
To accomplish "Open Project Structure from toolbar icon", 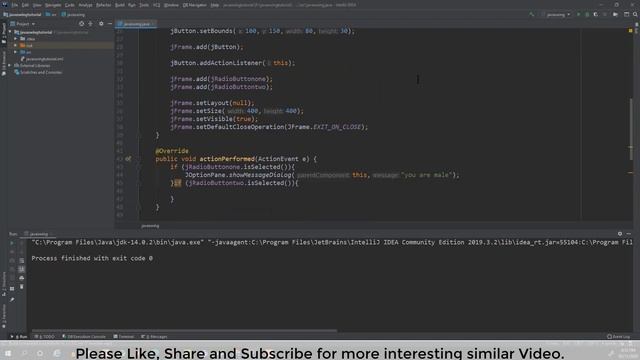I will (626, 15).
